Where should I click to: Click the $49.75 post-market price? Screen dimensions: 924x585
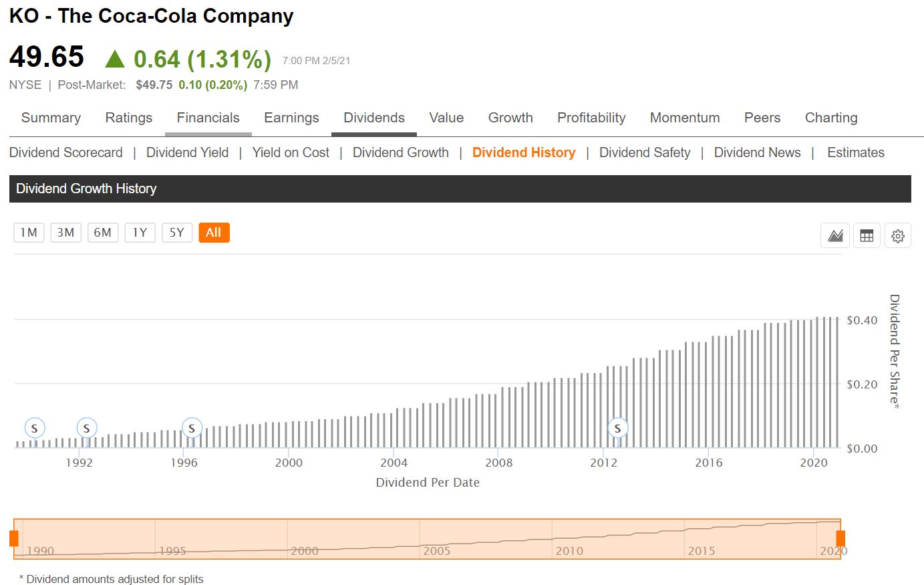(154, 85)
